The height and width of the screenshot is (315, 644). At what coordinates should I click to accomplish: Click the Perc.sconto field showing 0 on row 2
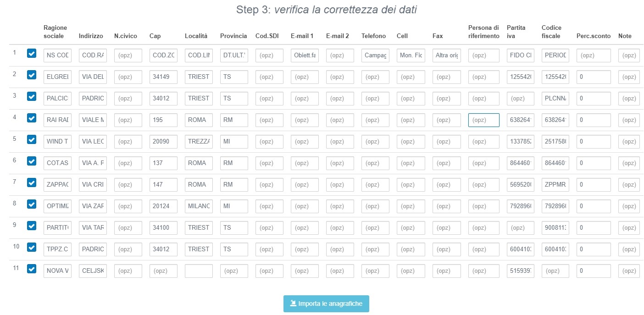click(594, 77)
